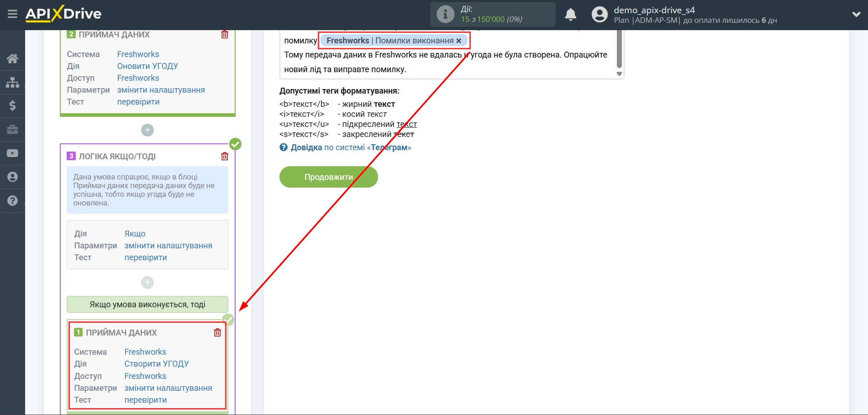Click the Створити УГОДУ action link

(x=157, y=364)
